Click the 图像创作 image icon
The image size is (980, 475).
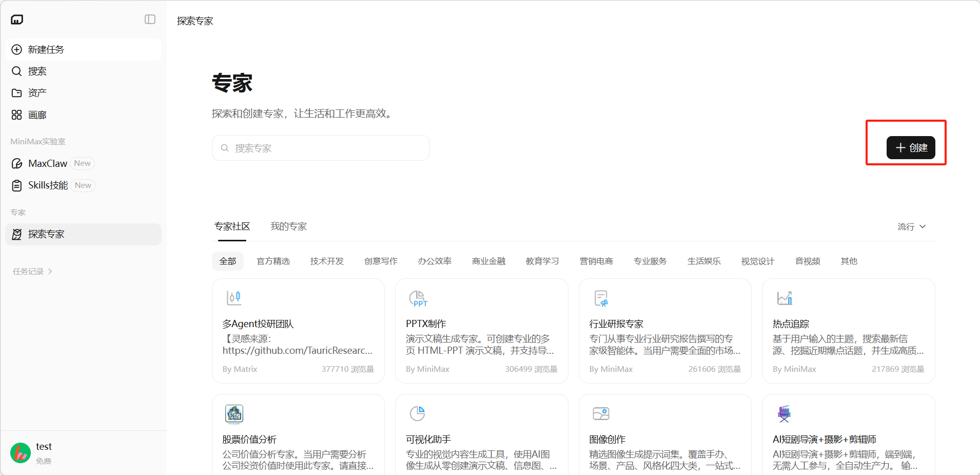click(601, 413)
